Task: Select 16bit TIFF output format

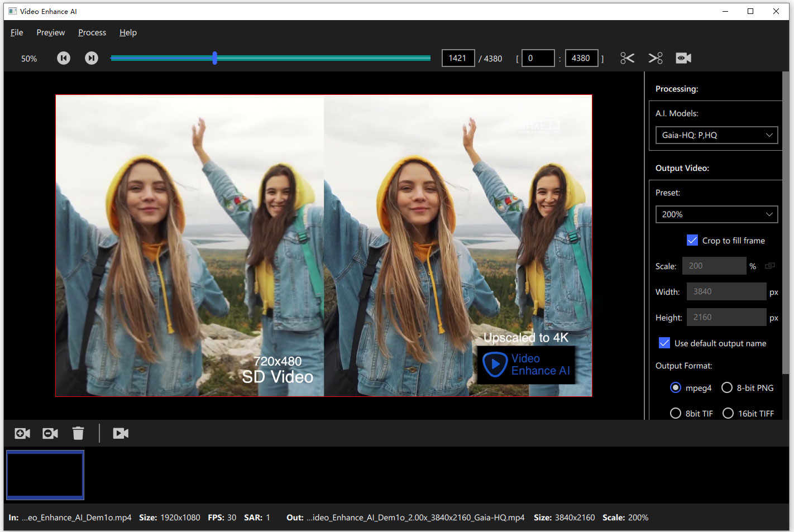Action: tap(728, 413)
